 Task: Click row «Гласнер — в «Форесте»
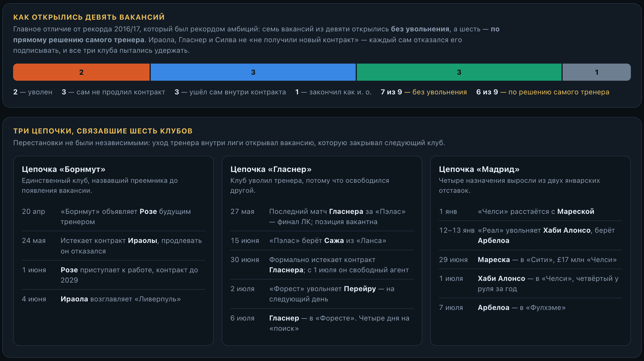tap(322, 323)
